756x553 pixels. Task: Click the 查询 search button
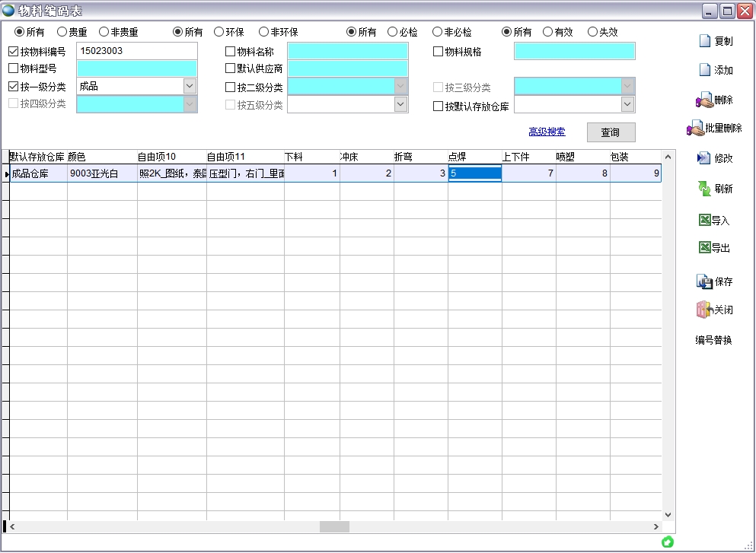(611, 132)
